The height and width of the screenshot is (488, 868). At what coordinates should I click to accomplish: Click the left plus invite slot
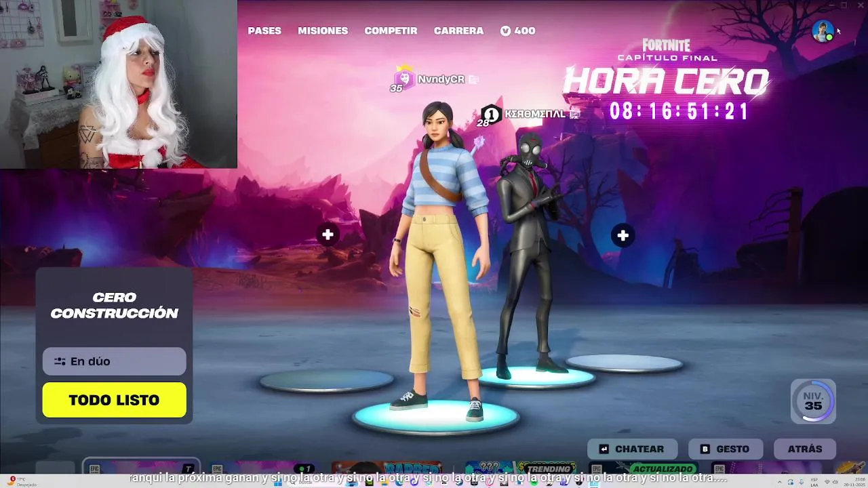pyautogui.click(x=328, y=235)
